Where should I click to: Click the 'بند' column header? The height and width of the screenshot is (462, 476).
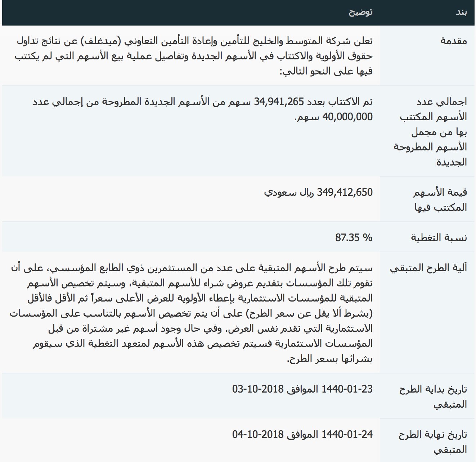click(x=461, y=12)
